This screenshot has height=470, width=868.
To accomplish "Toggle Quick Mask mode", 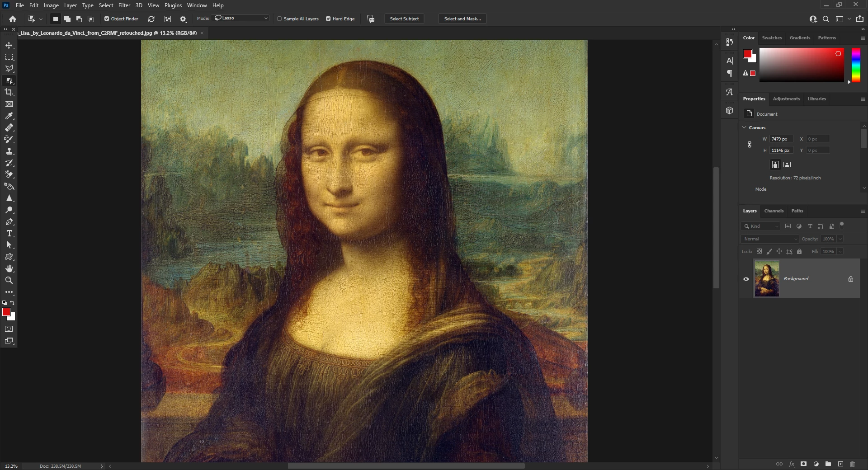I will [9, 329].
